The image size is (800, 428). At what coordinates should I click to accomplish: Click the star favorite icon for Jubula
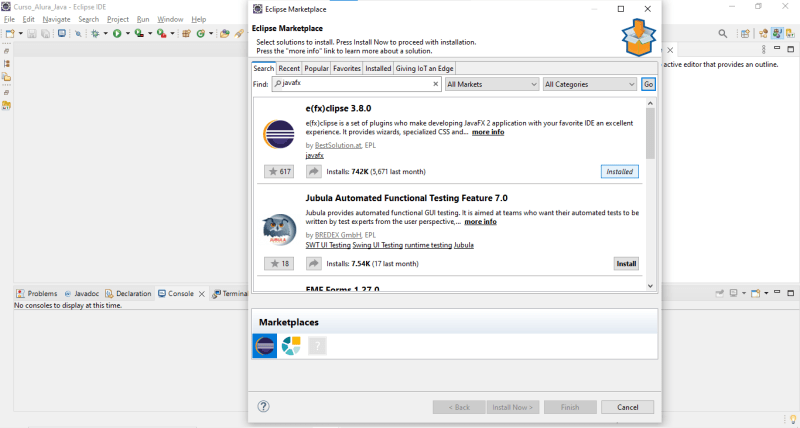pyautogui.click(x=279, y=264)
